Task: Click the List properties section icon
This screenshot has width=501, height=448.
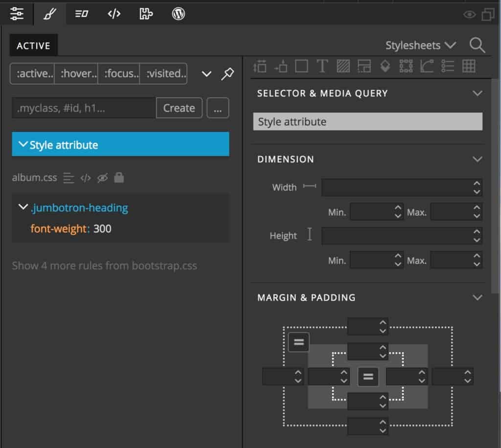Action: [448, 67]
